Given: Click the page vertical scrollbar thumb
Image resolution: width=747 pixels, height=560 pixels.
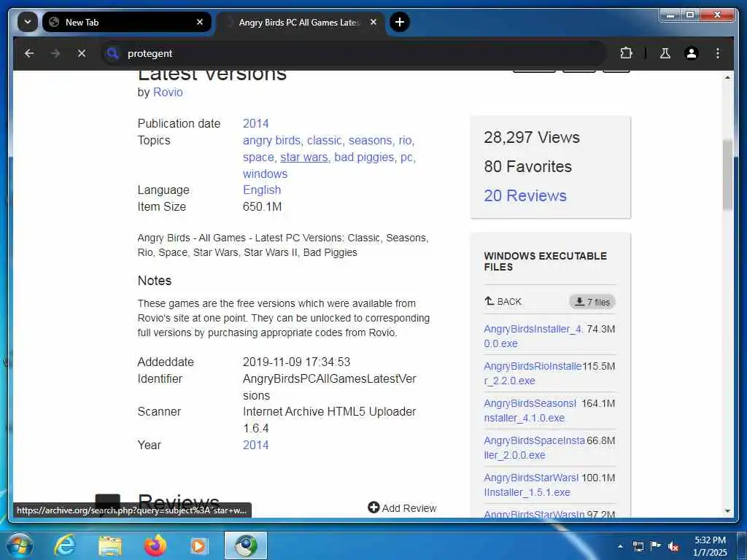Looking at the screenshot, I should [727, 175].
